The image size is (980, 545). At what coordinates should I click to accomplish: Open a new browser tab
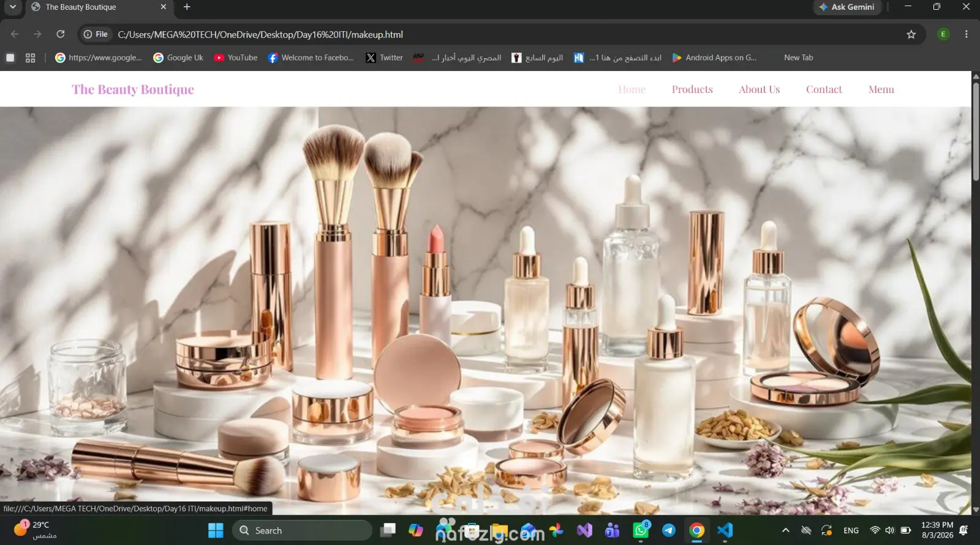coord(187,7)
